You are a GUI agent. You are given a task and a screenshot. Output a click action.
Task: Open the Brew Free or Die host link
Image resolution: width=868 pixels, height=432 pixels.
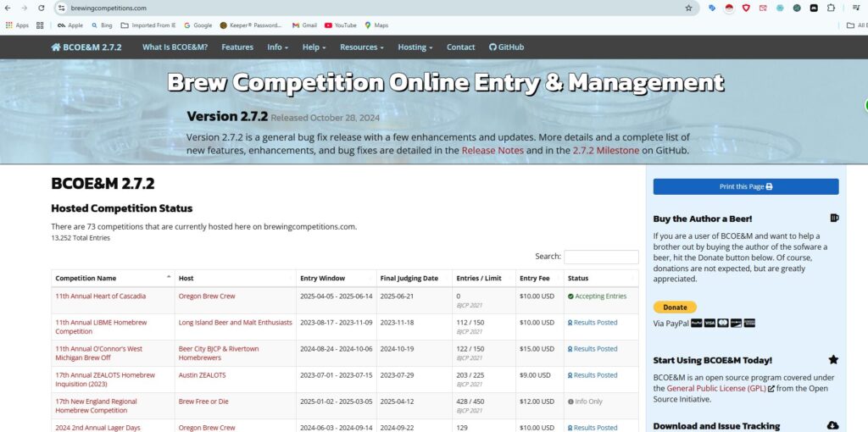[203, 402]
